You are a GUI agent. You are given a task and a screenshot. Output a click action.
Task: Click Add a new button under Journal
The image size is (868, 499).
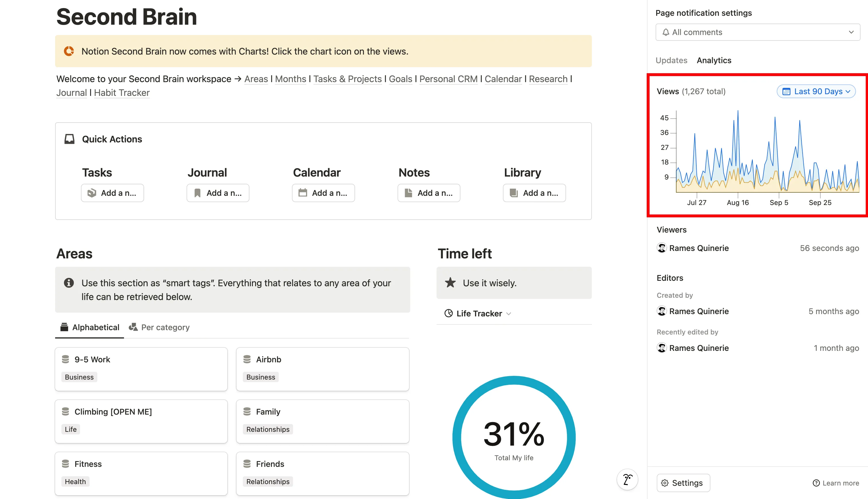click(218, 193)
